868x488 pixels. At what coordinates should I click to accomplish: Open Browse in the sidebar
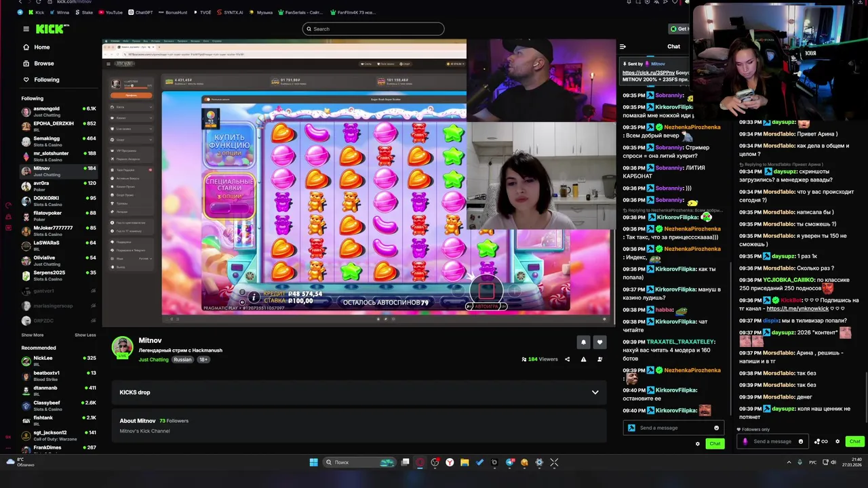pyautogui.click(x=43, y=64)
